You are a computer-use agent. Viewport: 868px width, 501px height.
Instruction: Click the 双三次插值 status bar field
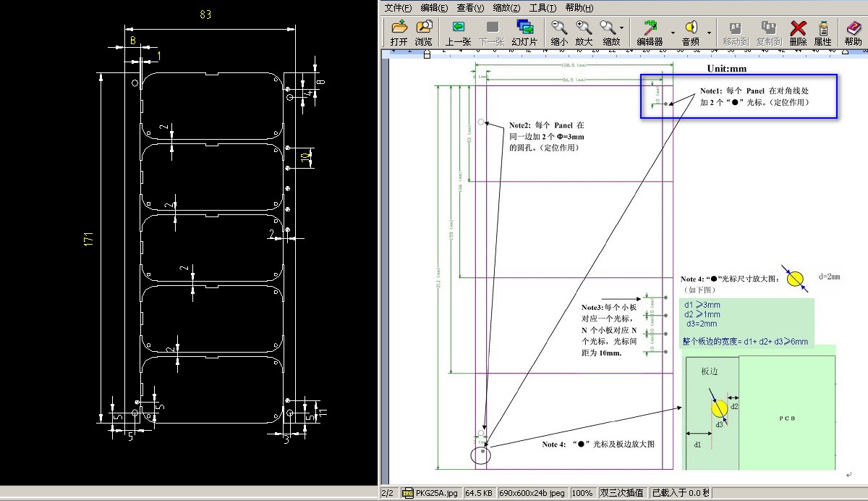[621, 493]
